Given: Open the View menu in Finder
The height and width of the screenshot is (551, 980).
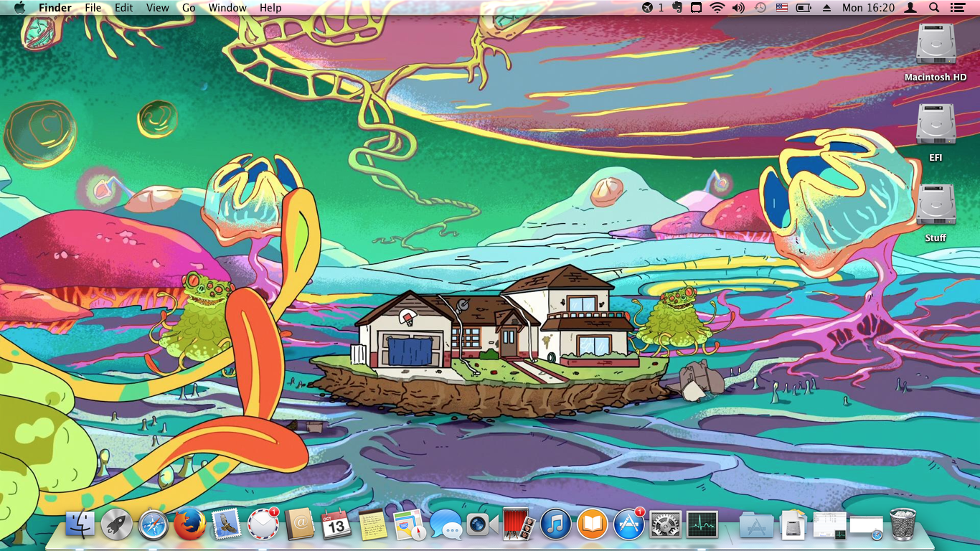Looking at the screenshot, I should click(x=157, y=8).
